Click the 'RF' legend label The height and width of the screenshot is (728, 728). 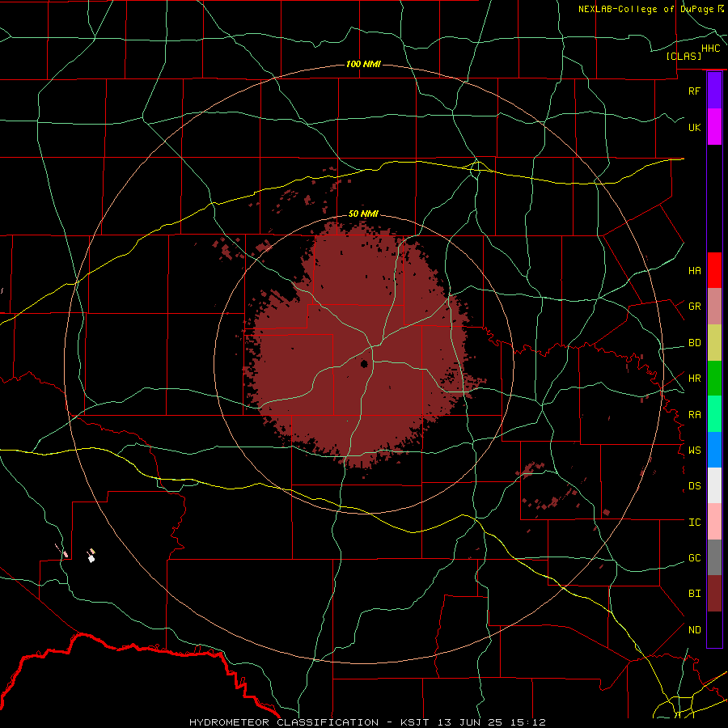[x=694, y=91]
